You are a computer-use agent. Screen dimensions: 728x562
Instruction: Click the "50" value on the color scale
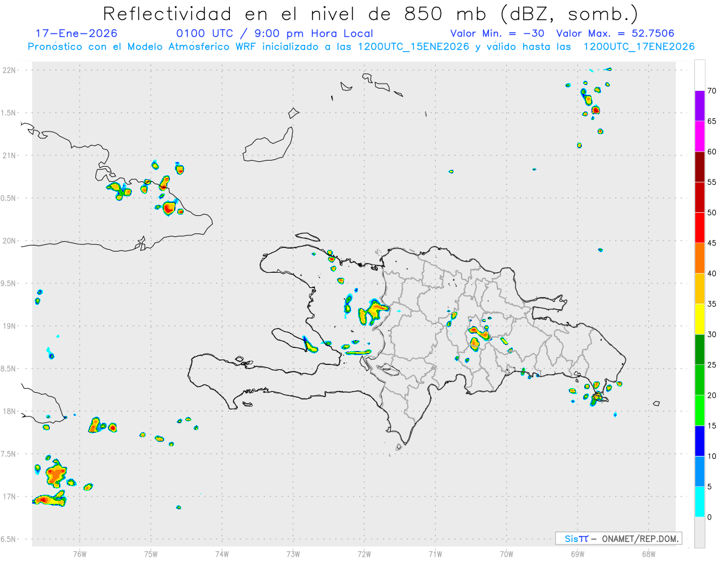[712, 213]
